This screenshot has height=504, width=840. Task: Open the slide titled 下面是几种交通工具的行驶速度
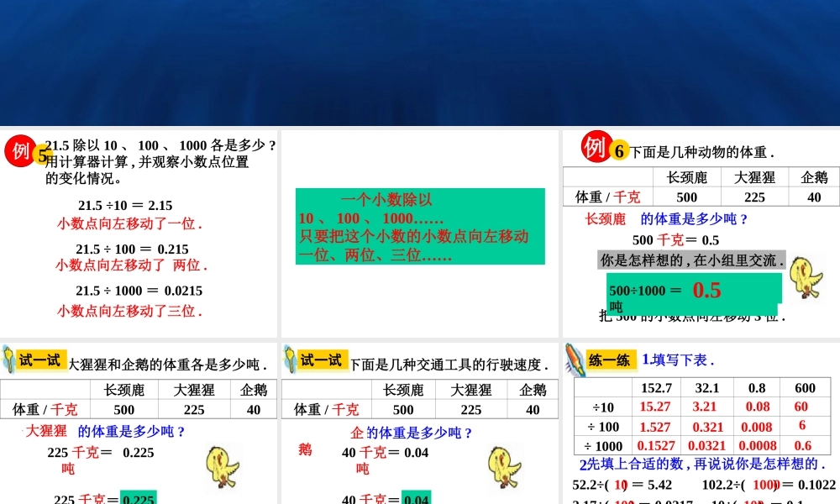click(419, 423)
